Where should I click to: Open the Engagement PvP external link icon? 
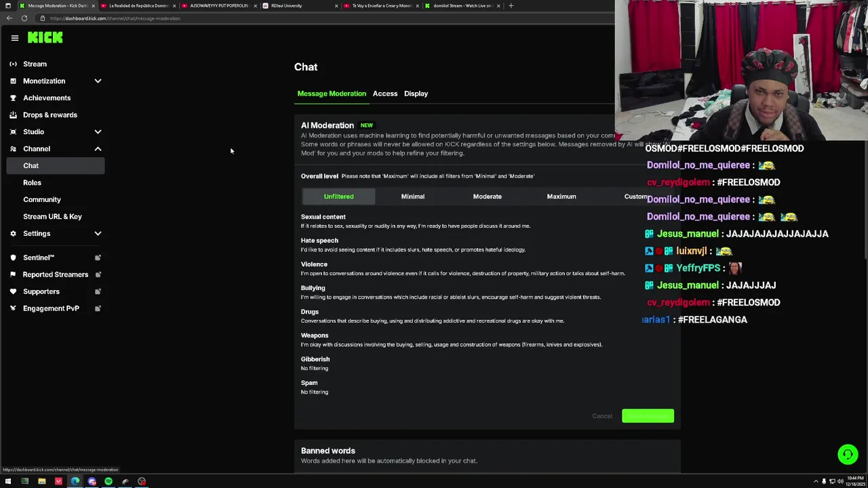(98, 308)
